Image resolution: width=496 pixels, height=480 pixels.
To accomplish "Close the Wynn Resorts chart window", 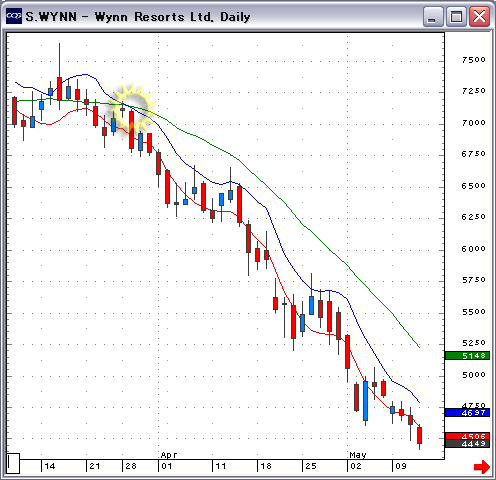I will click(x=480, y=16).
